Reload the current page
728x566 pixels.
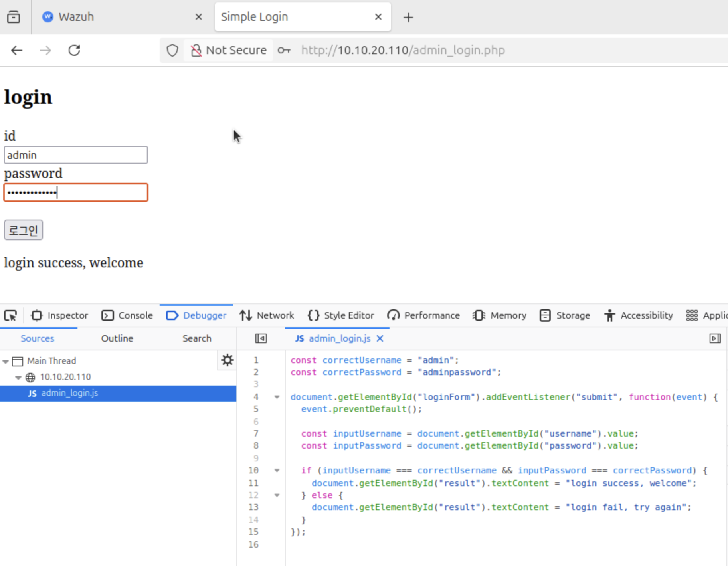pos(74,50)
